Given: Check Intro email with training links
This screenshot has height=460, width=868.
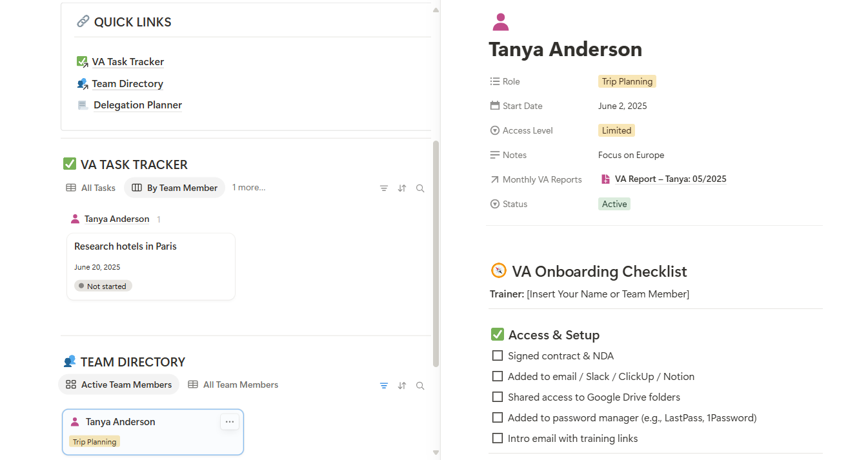Looking at the screenshot, I should tap(498, 439).
